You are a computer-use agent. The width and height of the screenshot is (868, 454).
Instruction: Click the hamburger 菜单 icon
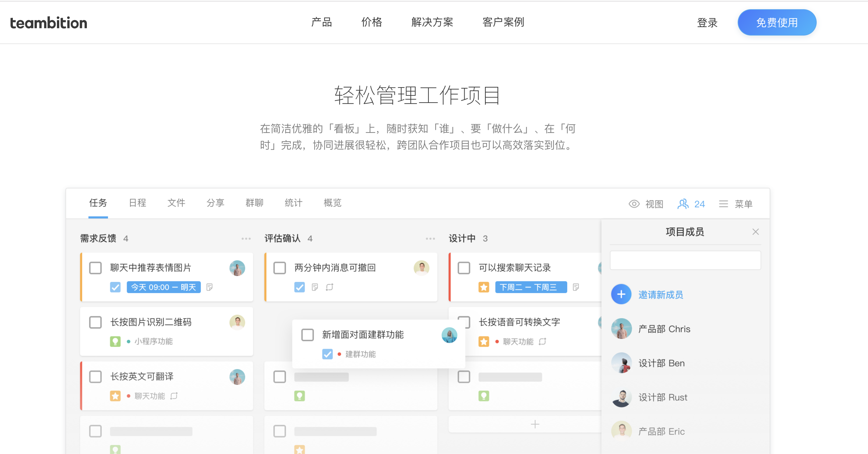pos(723,204)
